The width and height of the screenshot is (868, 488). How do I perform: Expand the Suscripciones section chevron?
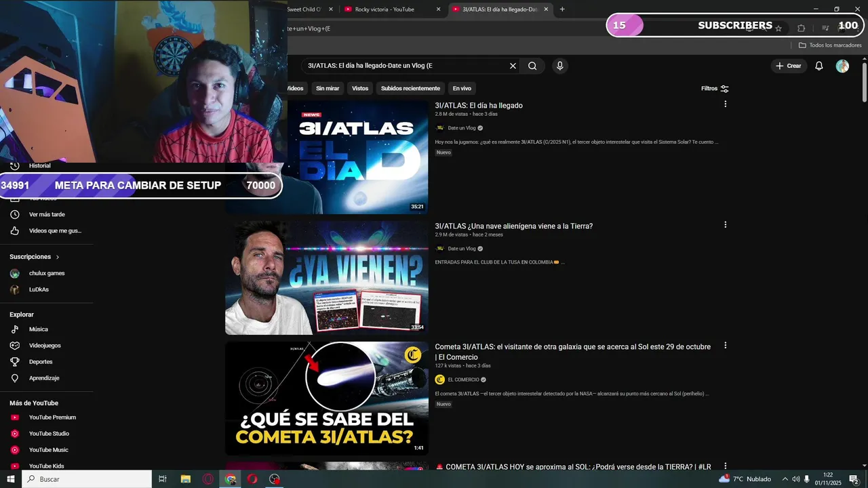tap(58, 257)
